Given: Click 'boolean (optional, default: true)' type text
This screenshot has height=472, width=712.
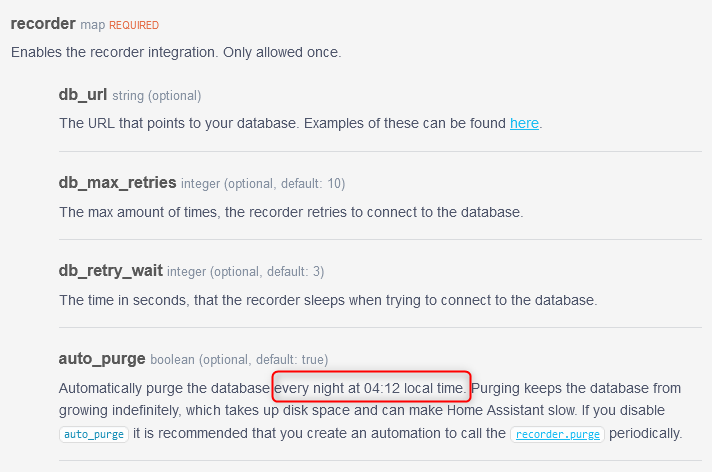Looking at the screenshot, I should (239, 360).
